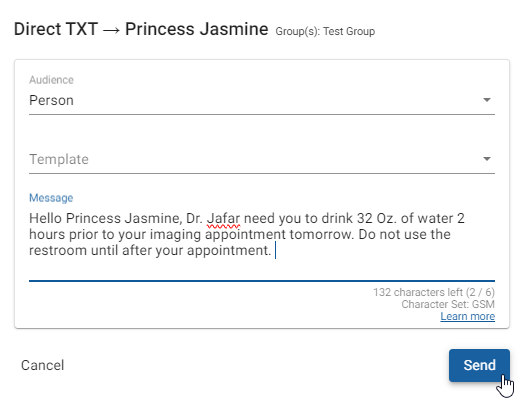
Task: Click "32 Oz." within the message text
Action: pyautogui.click(x=377, y=218)
